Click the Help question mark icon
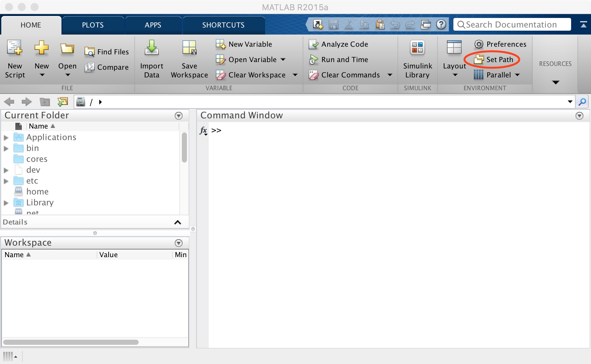The height and width of the screenshot is (364, 591). 441,25
